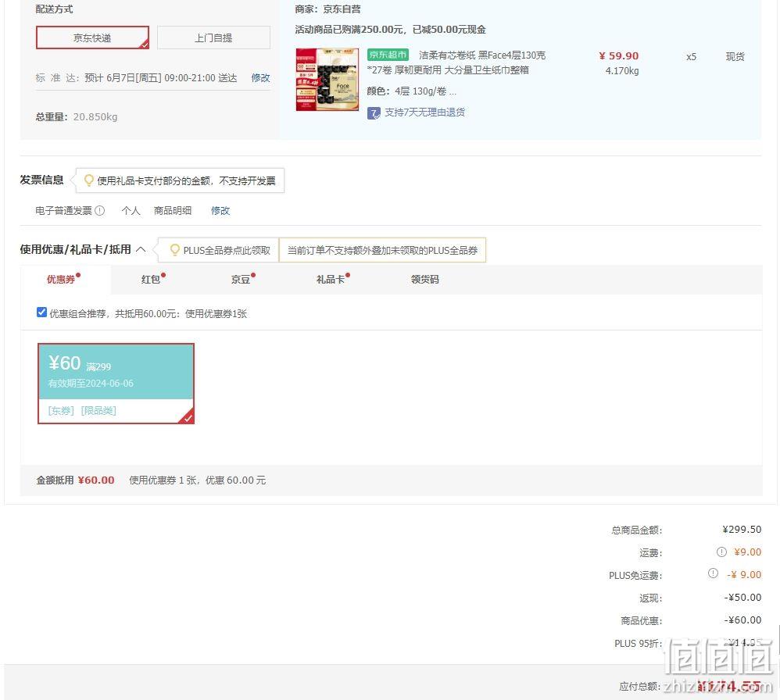Uncheck the 优惠组合推荐 checkbox

[41, 312]
